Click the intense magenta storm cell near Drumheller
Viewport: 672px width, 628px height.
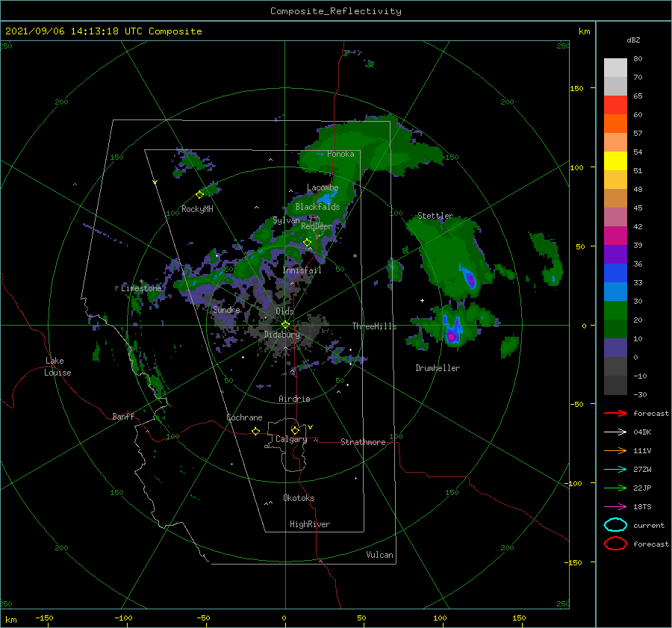[451, 336]
